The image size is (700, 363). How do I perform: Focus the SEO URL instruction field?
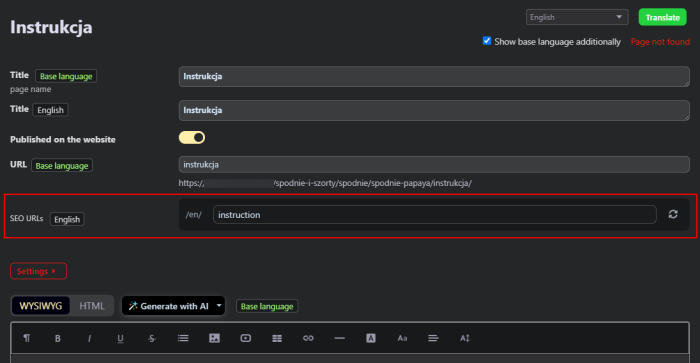click(x=435, y=215)
